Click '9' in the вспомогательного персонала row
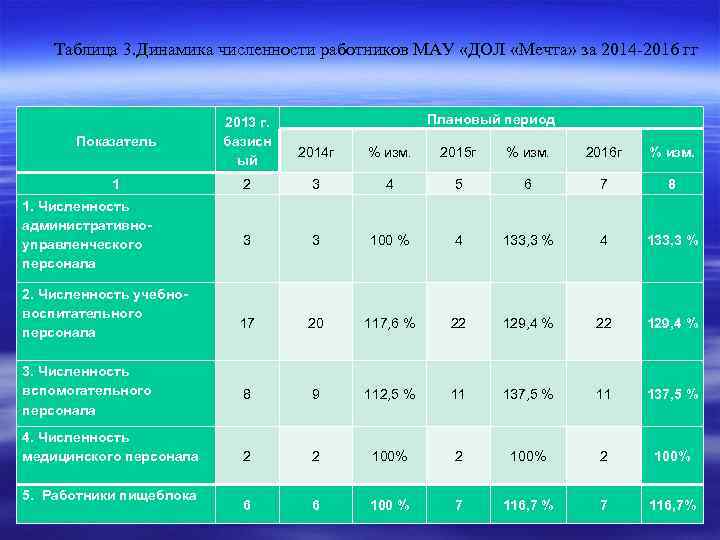 click(x=315, y=394)
